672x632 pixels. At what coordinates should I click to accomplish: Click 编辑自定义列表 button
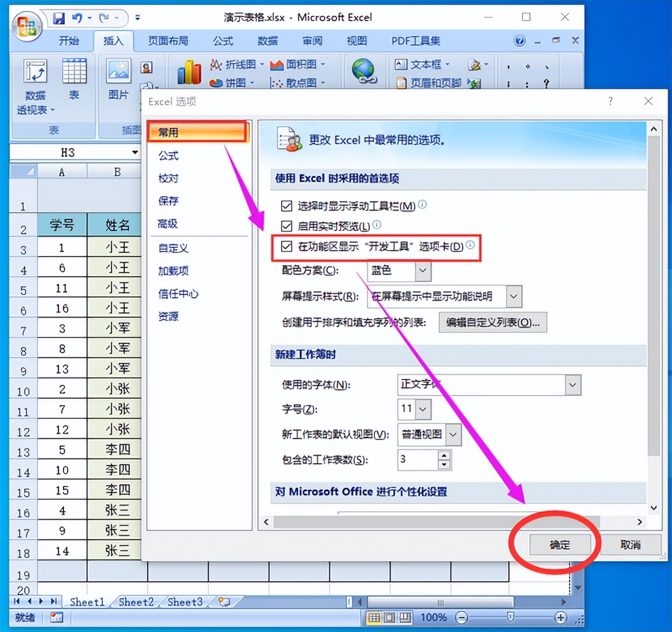pyautogui.click(x=492, y=322)
